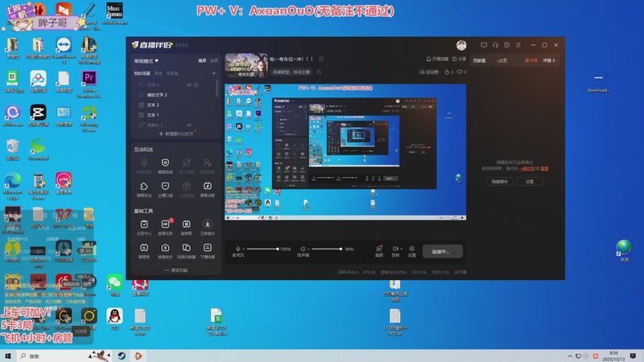Click the category tag under stream title
The image size is (644, 362).
point(291,72)
